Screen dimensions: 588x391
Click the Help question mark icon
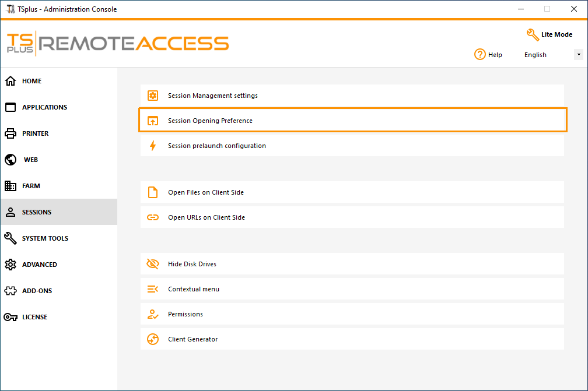point(480,54)
